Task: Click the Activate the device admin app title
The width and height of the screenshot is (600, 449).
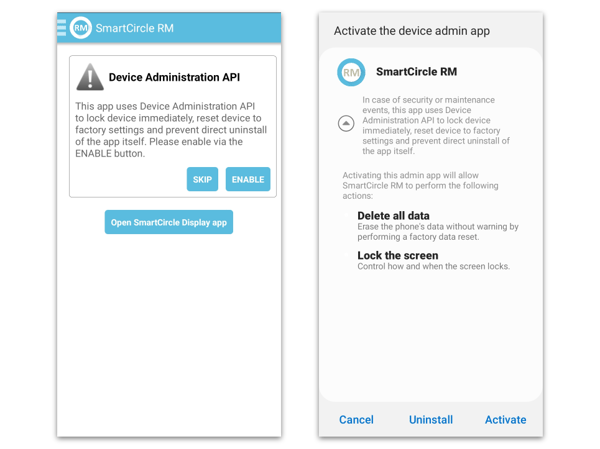Action: [x=411, y=31]
